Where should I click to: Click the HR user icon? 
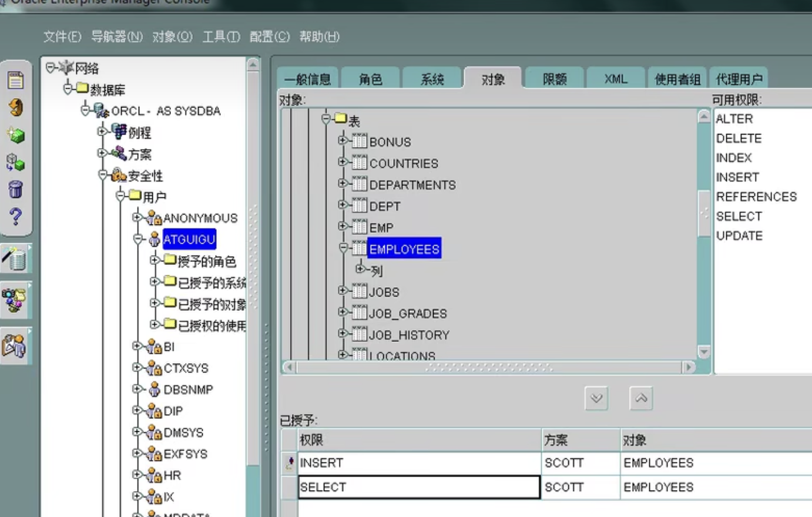(155, 475)
